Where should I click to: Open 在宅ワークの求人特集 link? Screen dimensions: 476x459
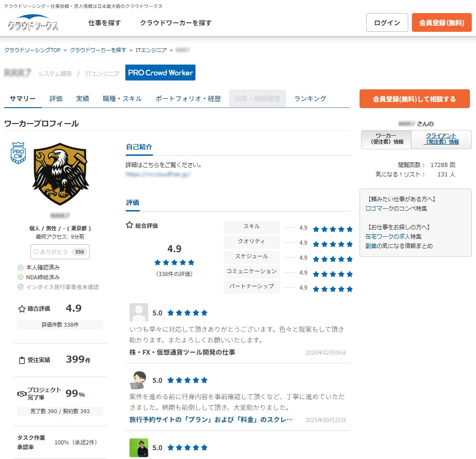[393, 237]
